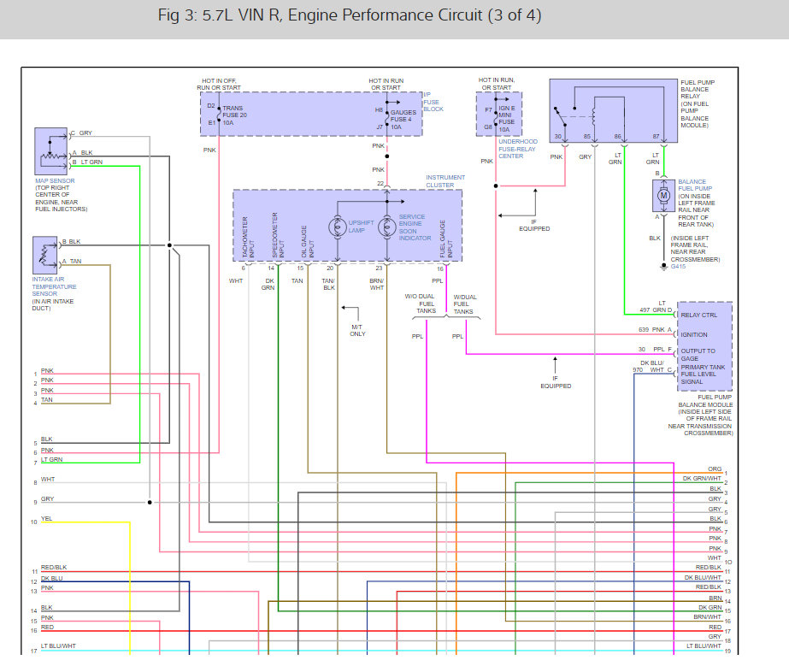Image resolution: width=789 pixels, height=672 pixels.
Task: Click the SPEEDOMETER INPUT label
Action: pos(278,234)
